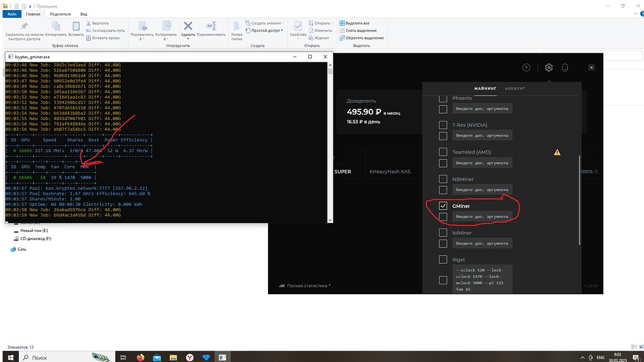
Task: Click the Paste (Вставить) clipboard icon
Action: [77, 26]
